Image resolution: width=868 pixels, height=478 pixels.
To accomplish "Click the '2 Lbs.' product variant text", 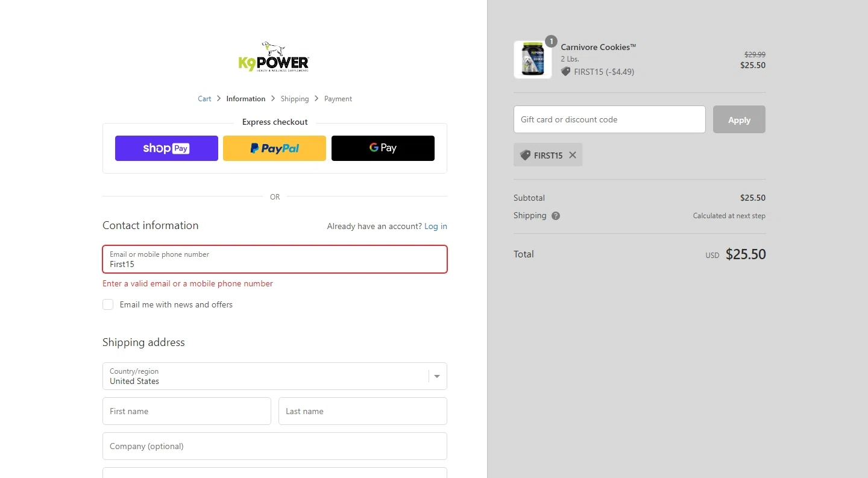I will point(570,59).
